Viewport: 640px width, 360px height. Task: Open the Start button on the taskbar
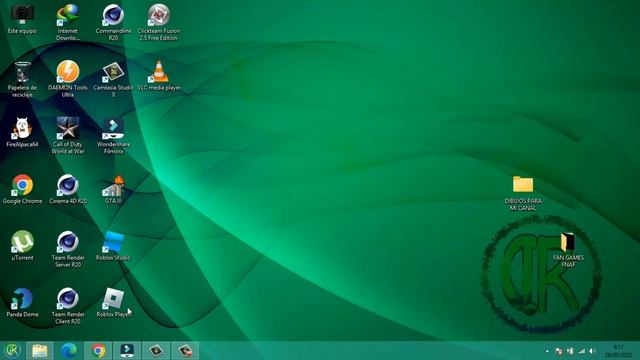pos(13,350)
